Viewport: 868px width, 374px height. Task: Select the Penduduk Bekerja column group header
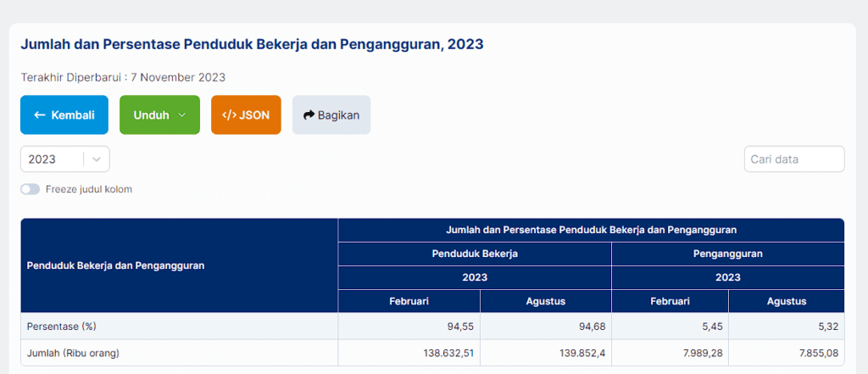point(474,254)
